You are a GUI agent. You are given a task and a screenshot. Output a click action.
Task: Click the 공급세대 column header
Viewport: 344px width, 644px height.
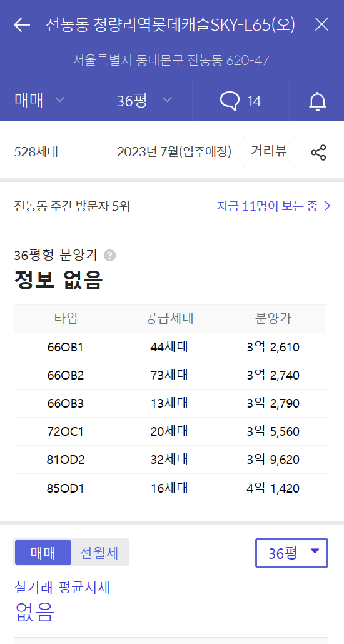point(169,319)
